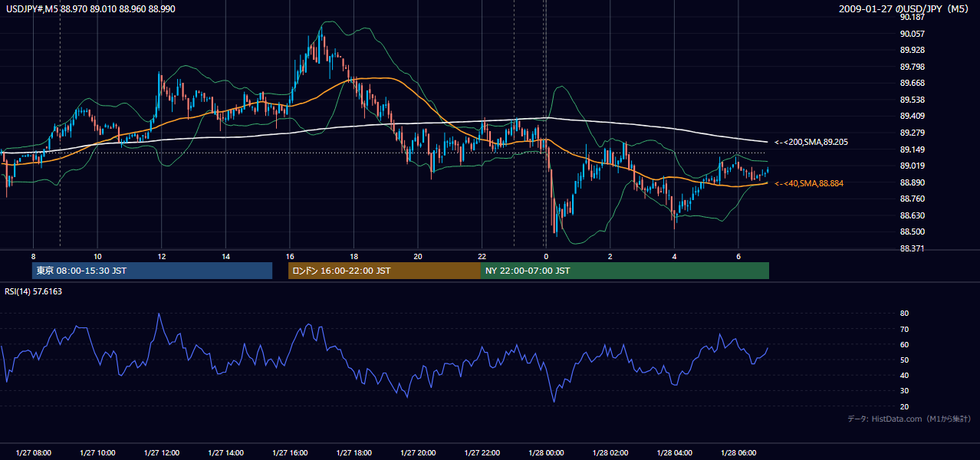Viewport: 980px width, 460px height.
Task: Click the 1/27 10:00 time label
Action: tap(97, 453)
